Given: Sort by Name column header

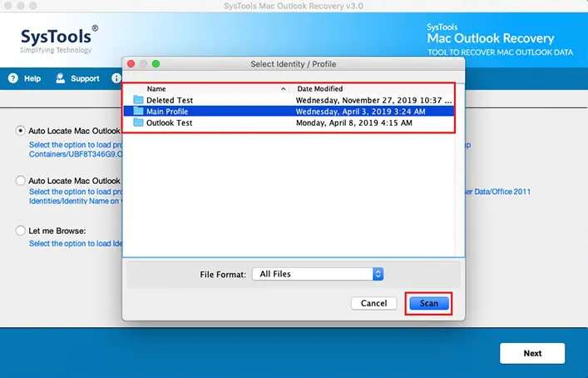Looking at the screenshot, I should tap(156, 89).
